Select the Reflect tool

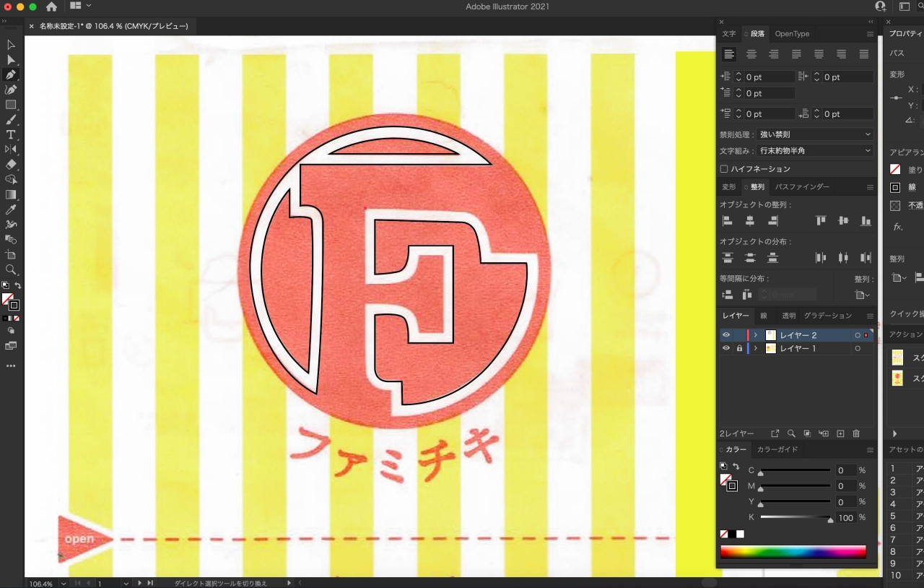(11, 150)
